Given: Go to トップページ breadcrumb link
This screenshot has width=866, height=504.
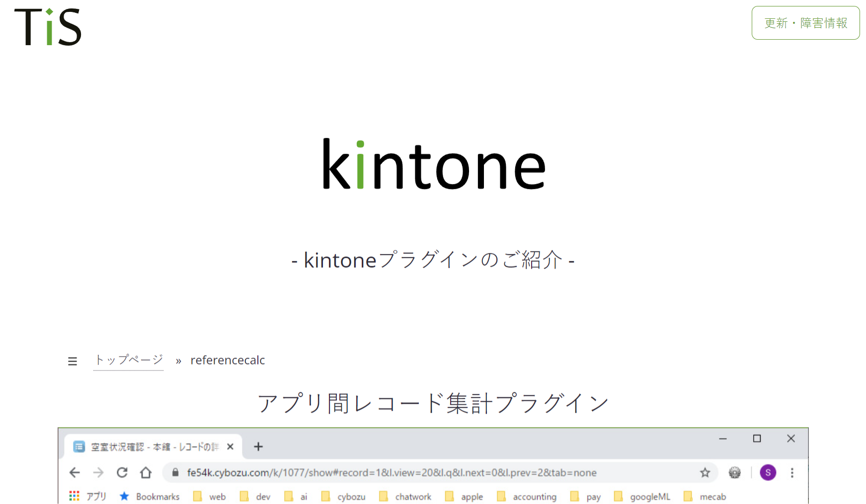Looking at the screenshot, I should click(x=128, y=360).
